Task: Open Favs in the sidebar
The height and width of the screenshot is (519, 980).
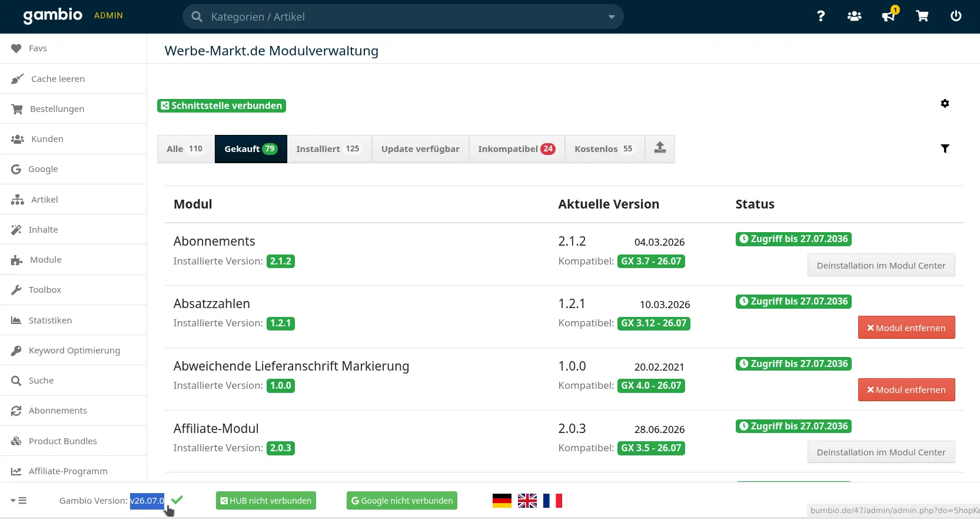Action: tap(74, 48)
